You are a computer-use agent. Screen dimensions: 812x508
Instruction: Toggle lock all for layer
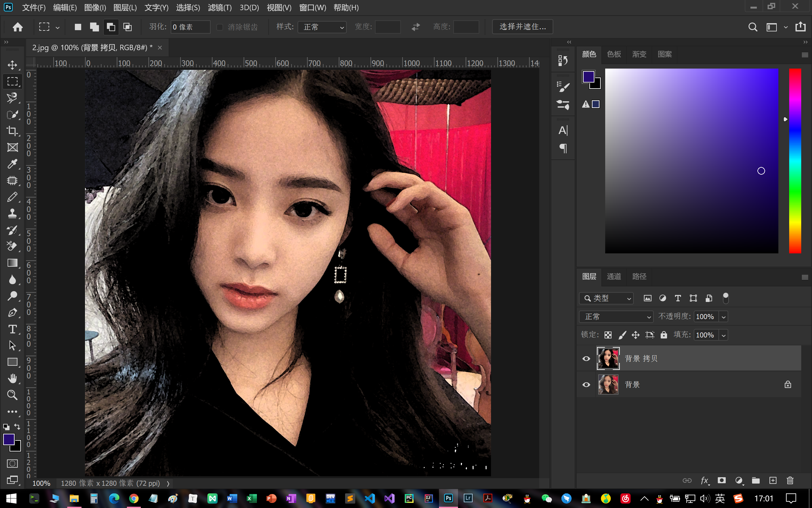(664, 335)
